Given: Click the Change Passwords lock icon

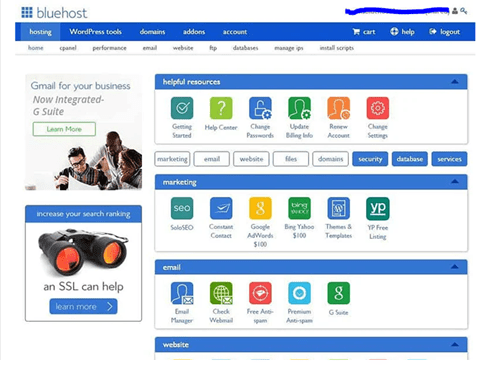Looking at the screenshot, I should (260, 108).
